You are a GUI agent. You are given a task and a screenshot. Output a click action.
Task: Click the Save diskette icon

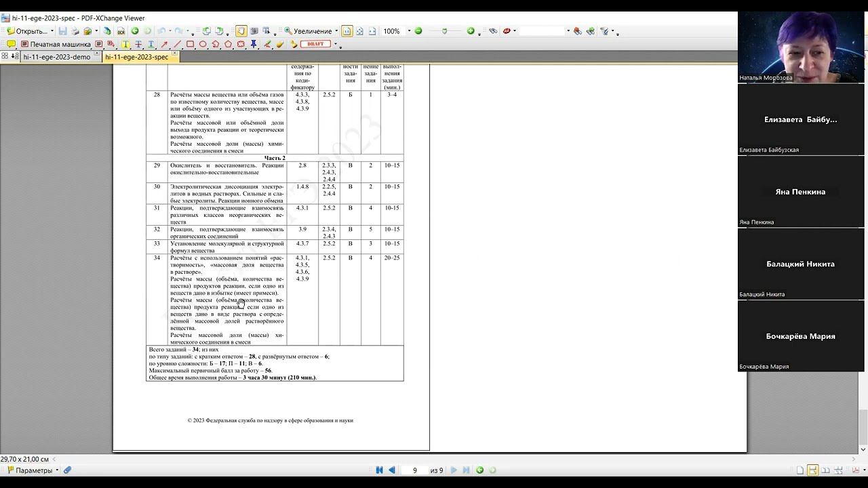coord(62,31)
